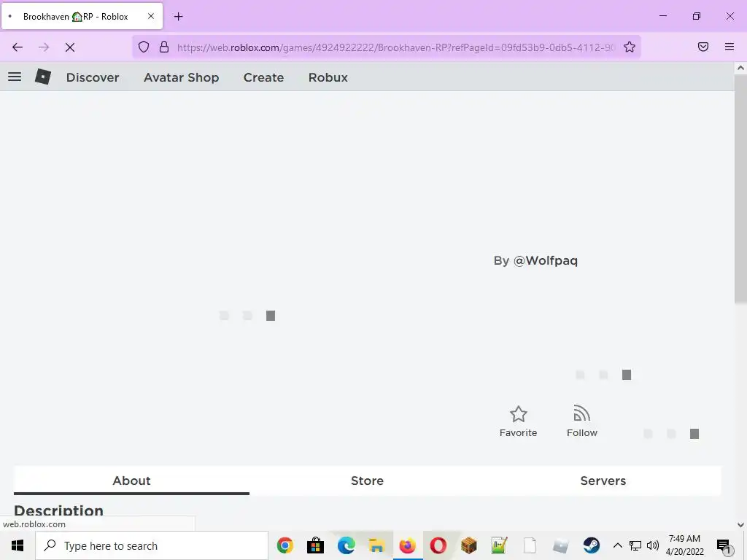Click the taskbar search box
747x560 pixels.
pos(152,545)
